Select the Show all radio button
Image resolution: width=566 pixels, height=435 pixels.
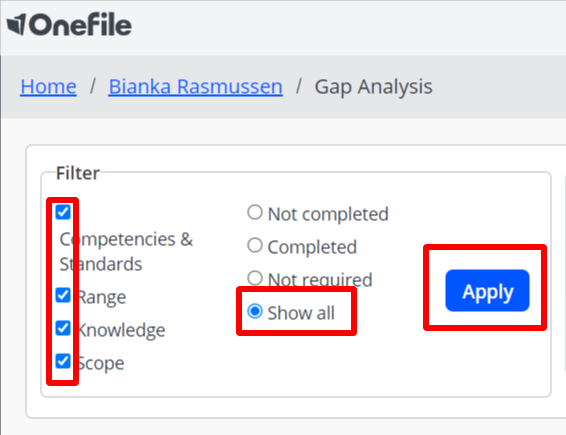tap(255, 311)
